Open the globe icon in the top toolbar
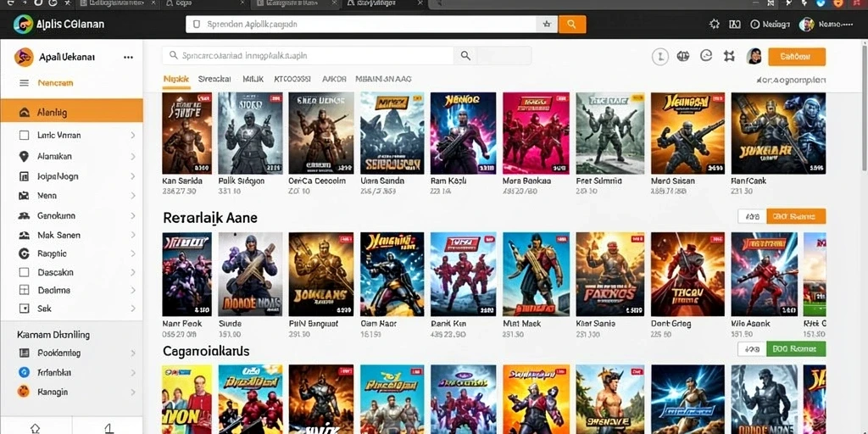 [x=683, y=55]
